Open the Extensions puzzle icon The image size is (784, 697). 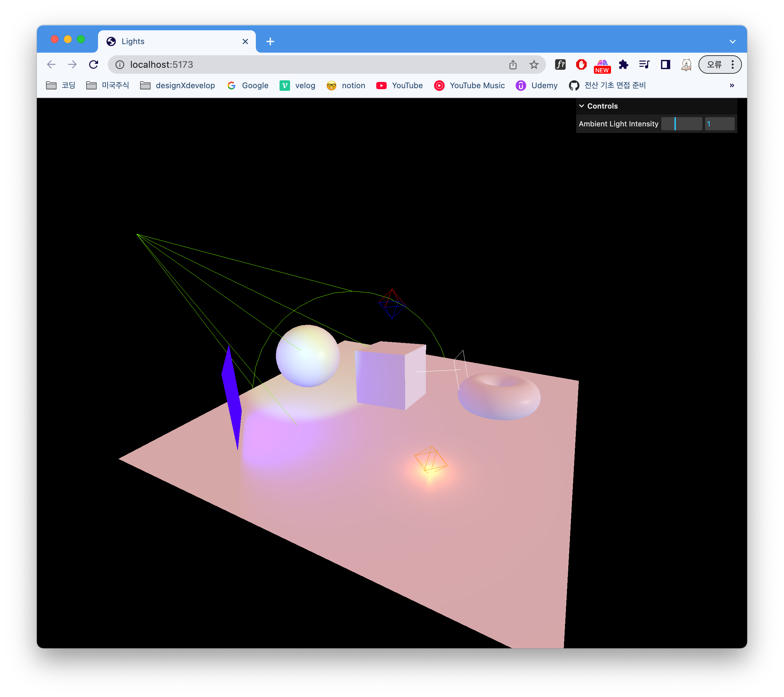pos(623,65)
